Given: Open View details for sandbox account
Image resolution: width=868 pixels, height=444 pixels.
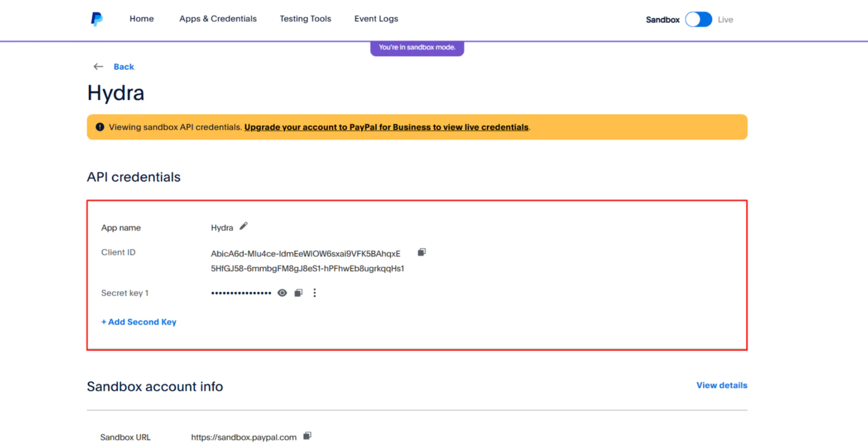Looking at the screenshot, I should coord(722,385).
